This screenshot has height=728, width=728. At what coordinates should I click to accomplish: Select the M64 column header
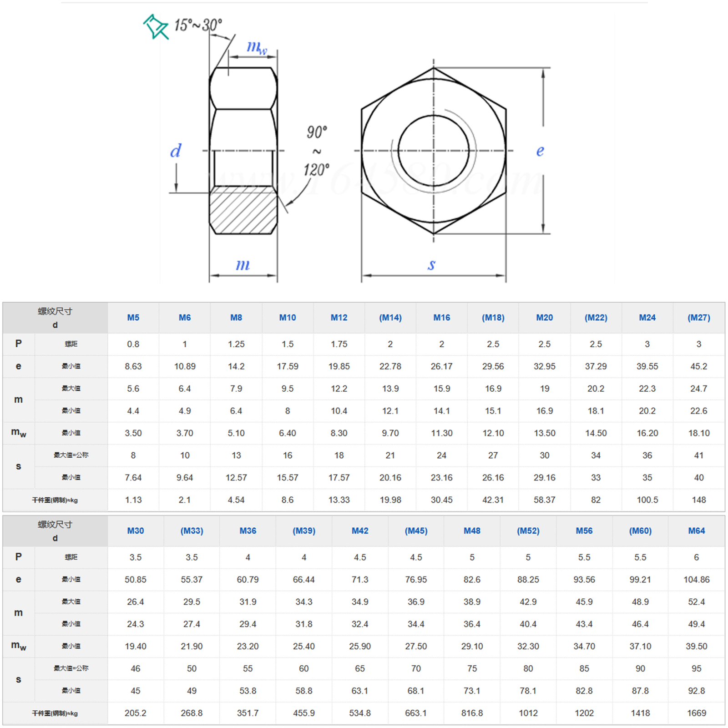click(697, 531)
